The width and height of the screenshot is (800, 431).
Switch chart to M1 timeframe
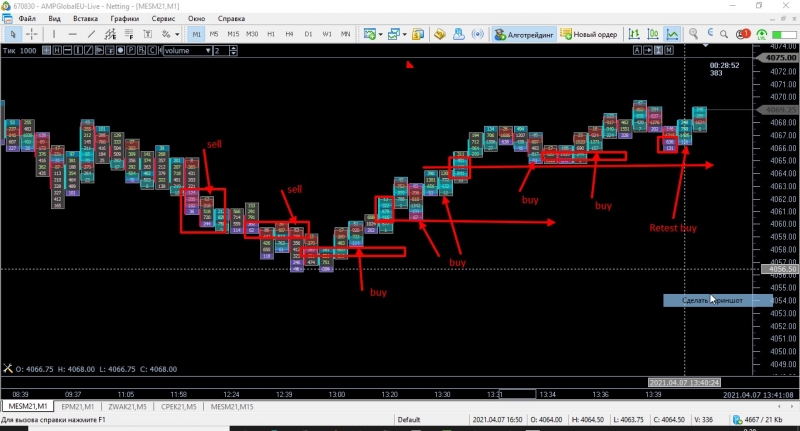click(196, 34)
